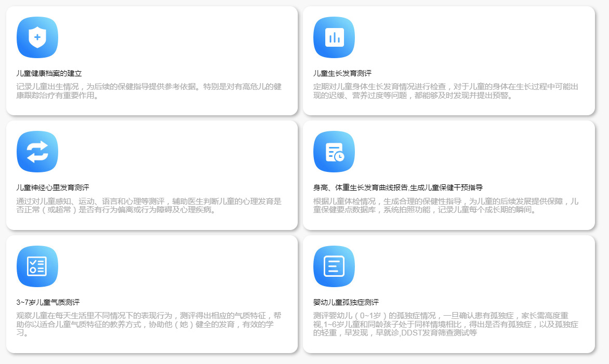Click the description starting with 通过对儿童感知
Viewport: 609px width, 364px height.
(149, 206)
